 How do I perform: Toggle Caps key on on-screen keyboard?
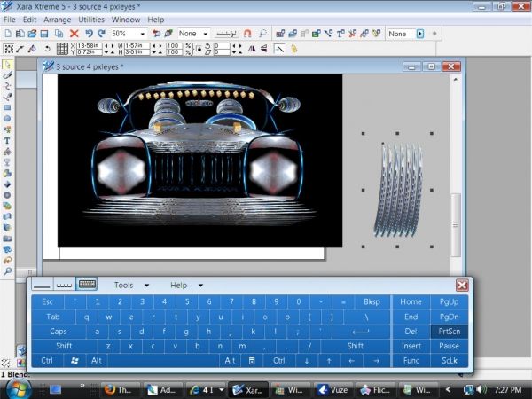[x=58, y=332]
